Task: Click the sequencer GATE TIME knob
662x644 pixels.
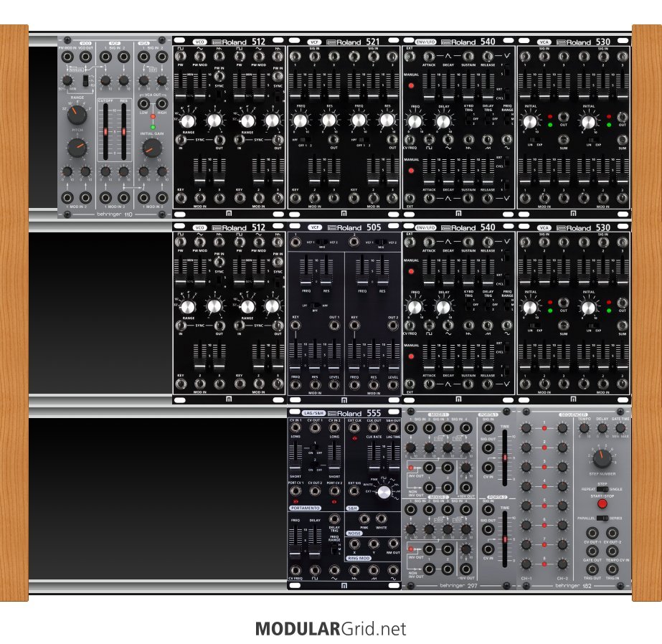Action: (x=620, y=428)
